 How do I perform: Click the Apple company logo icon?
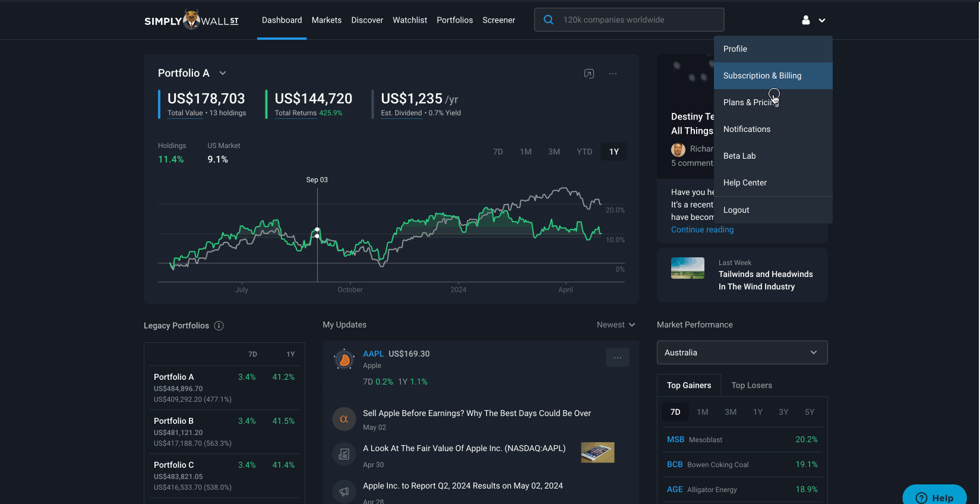coord(344,360)
